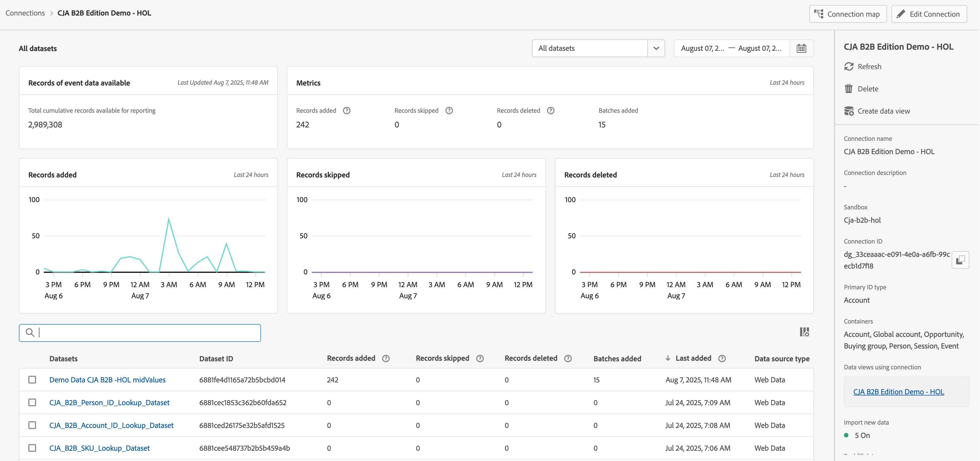
Task: Check the CJA_B2B_SKU_Lookup_Dataset row
Action: point(32,448)
